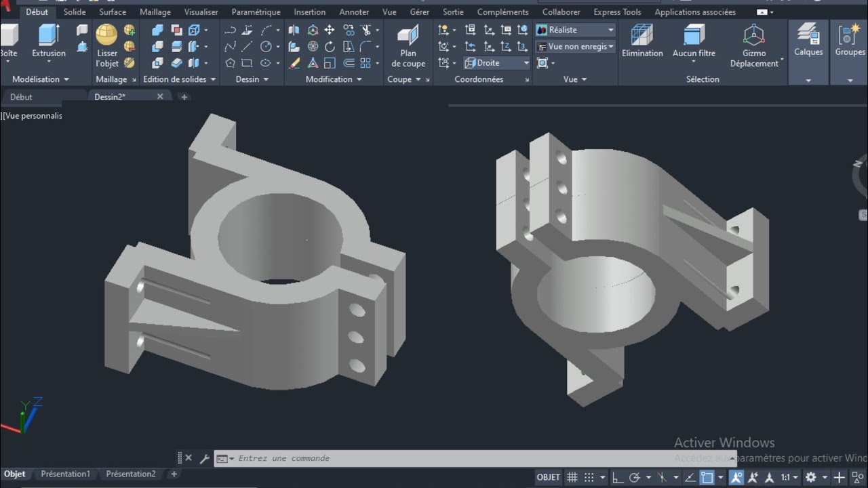Select the Gizmo Déplacement tool
The height and width of the screenshot is (488, 868).
pyautogui.click(x=754, y=46)
